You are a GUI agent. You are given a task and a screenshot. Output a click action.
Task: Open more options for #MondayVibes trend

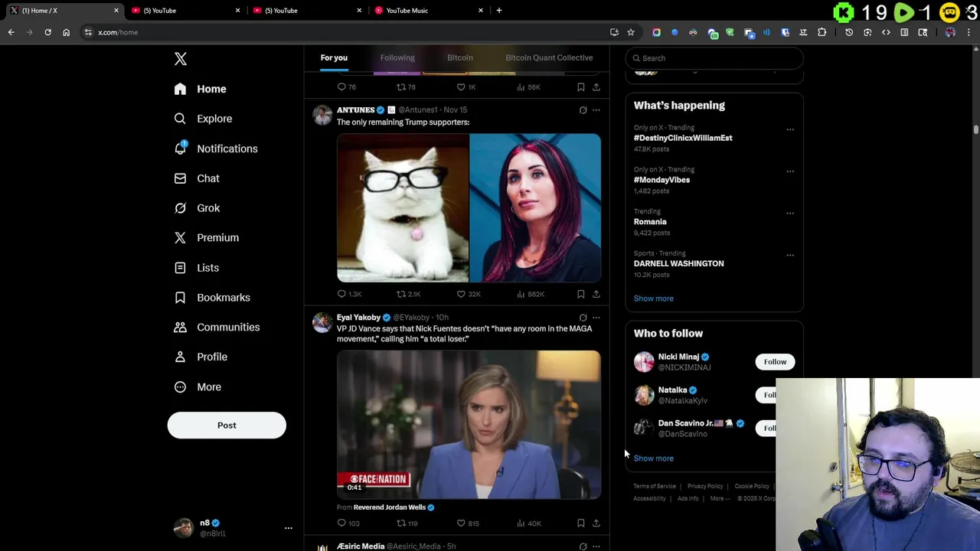[x=790, y=171]
